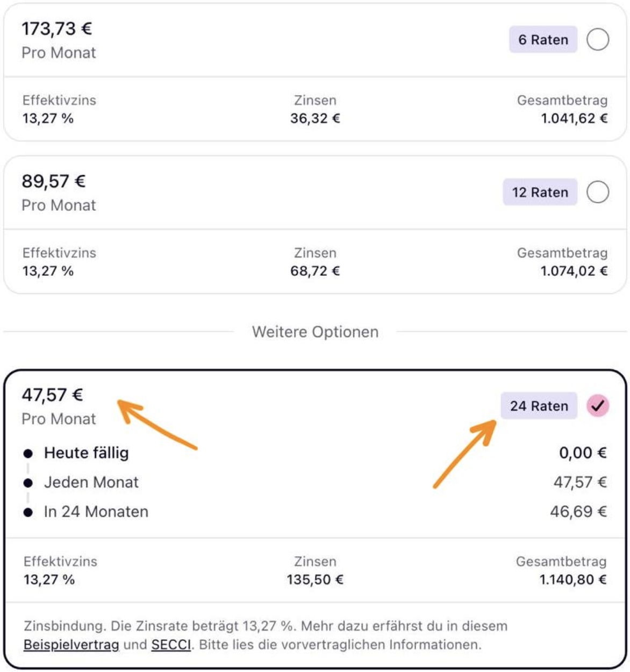630x672 pixels.
Task: Click the 135,50 € Zinsen value
Action: pos(315,580)
